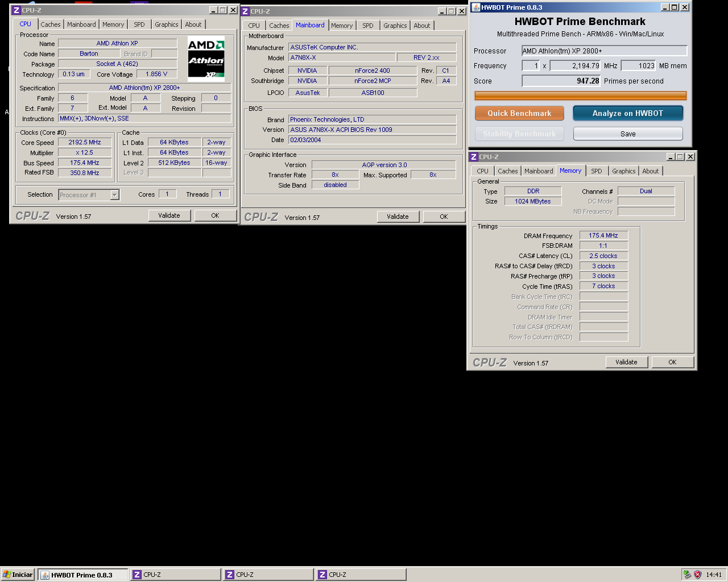Click the red security shield tray icon
Viewport: 728px width, 582px height.
[x=697, y=575]
